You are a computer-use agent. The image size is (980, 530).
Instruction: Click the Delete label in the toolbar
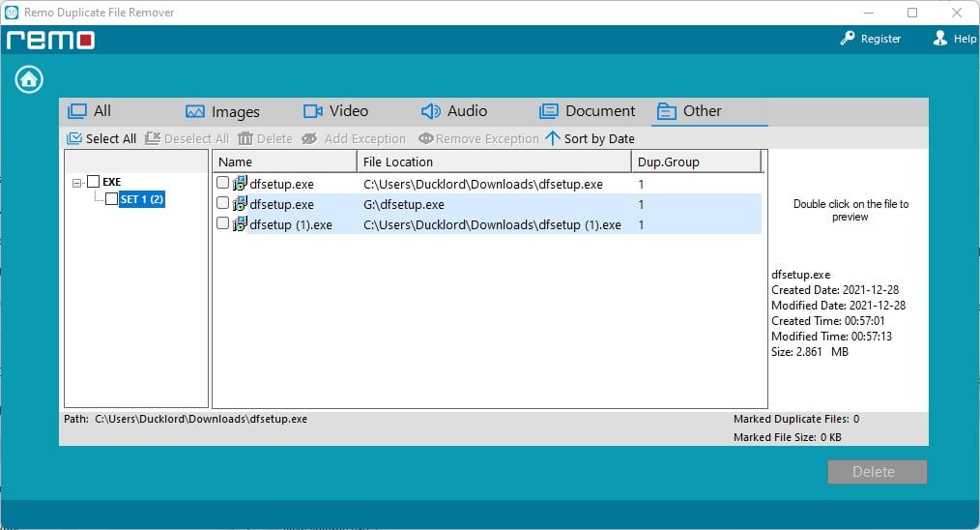click(x=274, y=139)
